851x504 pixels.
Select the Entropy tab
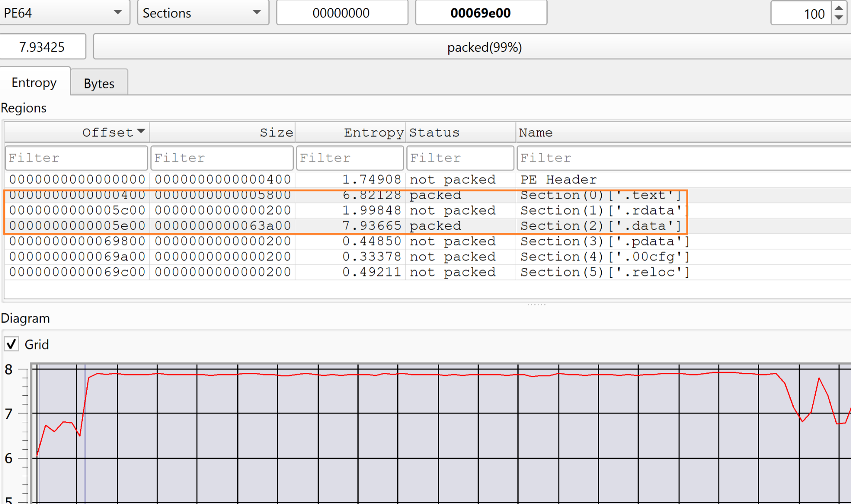34,83
